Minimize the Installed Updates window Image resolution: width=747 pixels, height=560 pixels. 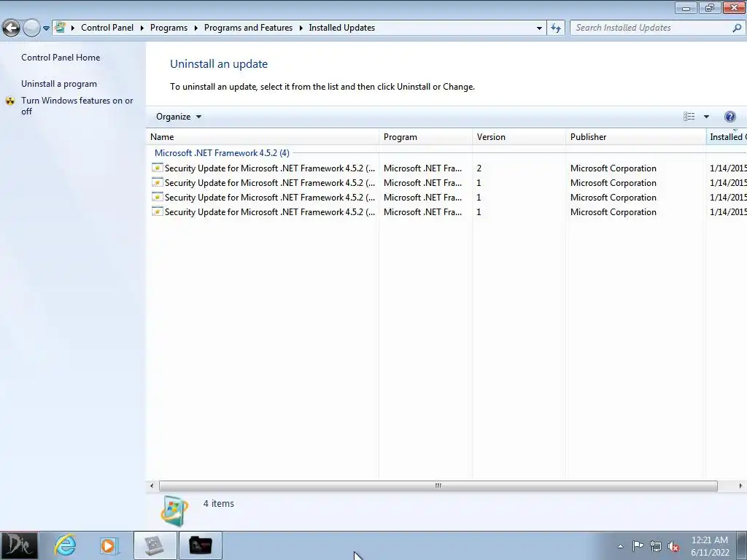click(x=686, y=7)
